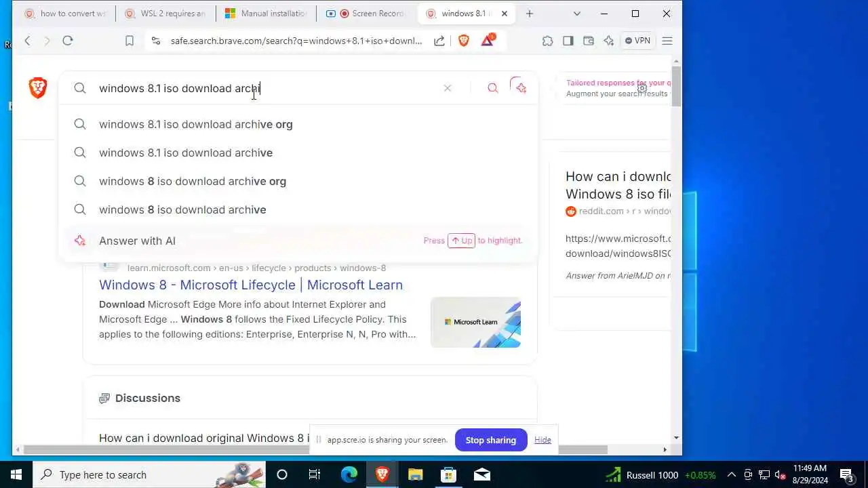Select suggestion 'windows 8 iso download archive org'

tap(298, 181)
